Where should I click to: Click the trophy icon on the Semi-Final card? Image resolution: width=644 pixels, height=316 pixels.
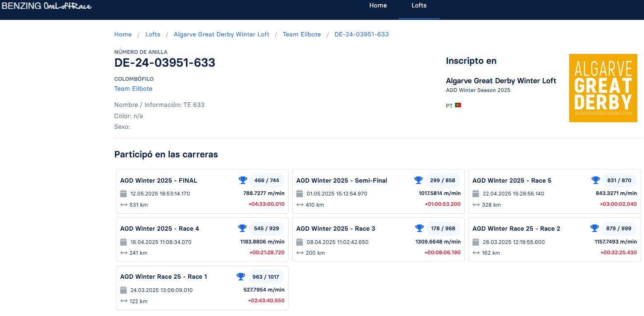pyautogui.click(x=418, y=180)
